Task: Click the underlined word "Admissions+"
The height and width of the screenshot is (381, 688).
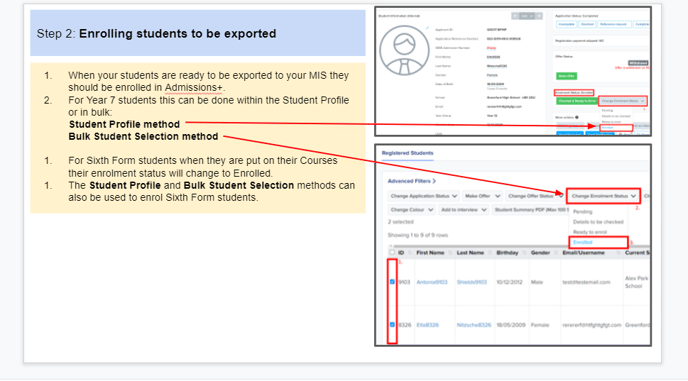Action: pyautogui.click(x=194, y=88)
